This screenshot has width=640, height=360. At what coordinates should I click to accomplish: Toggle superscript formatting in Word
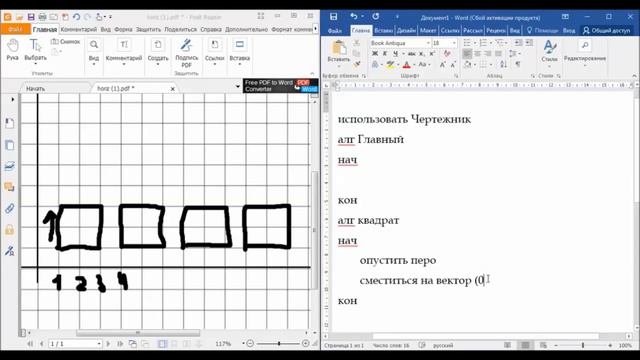click(x=432, y=53)
